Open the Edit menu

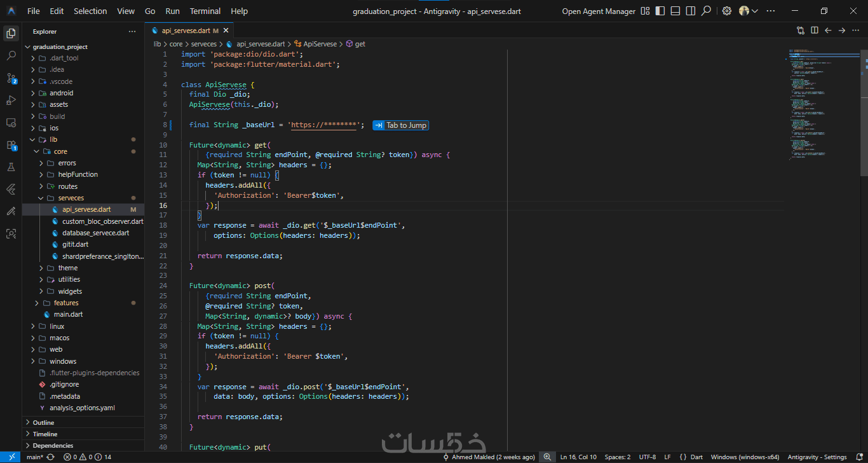57,11
